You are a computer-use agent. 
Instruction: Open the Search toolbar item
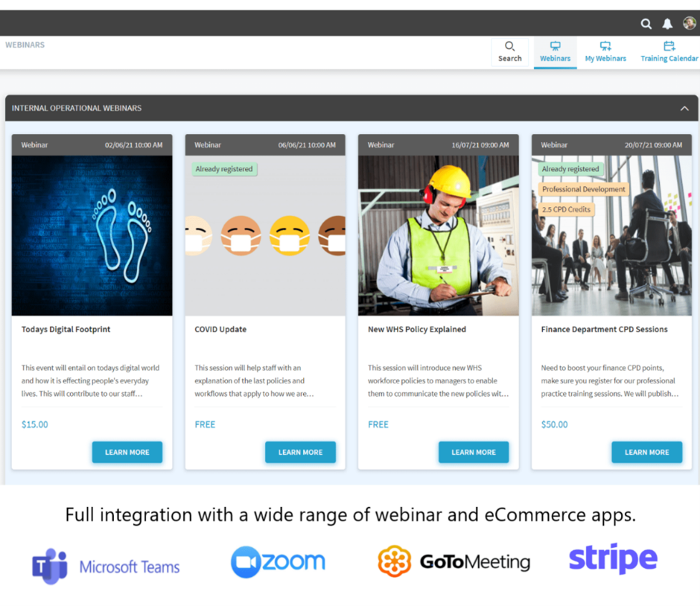point(510,52)
